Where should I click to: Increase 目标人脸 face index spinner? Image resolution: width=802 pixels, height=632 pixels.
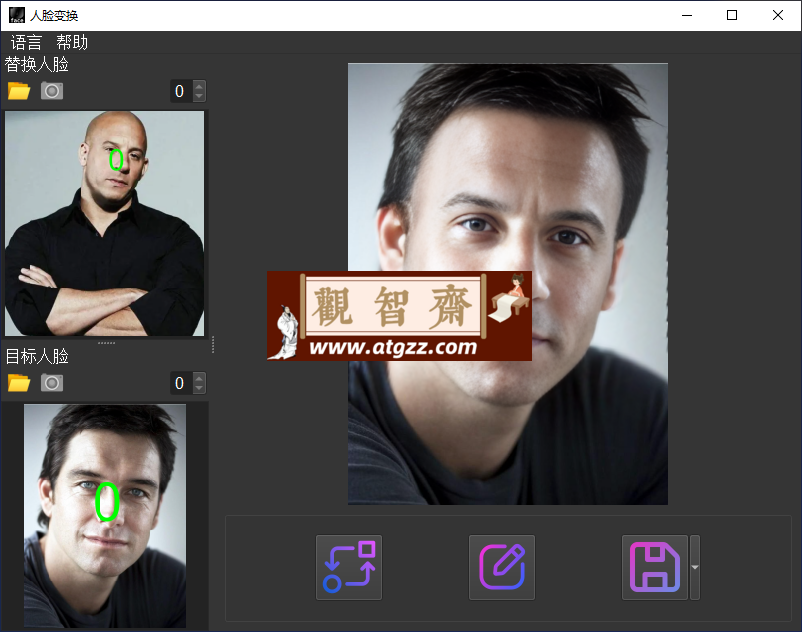199,378
